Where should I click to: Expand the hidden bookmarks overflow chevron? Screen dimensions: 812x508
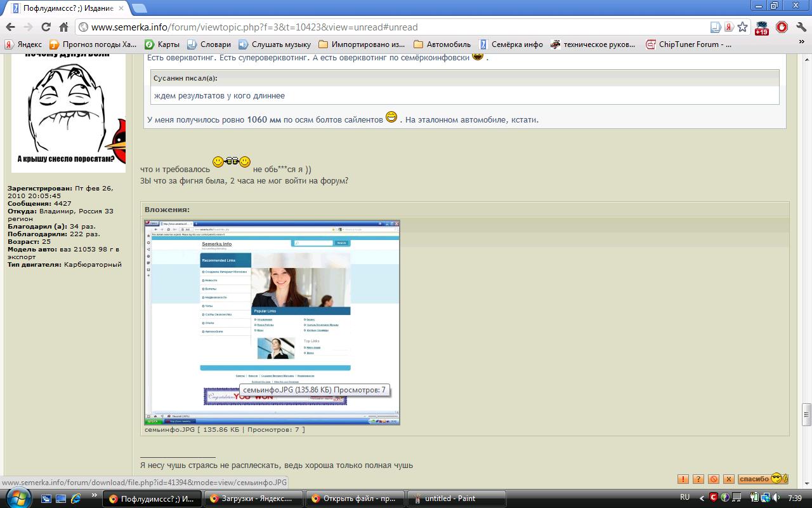click(x=801, y=44)
